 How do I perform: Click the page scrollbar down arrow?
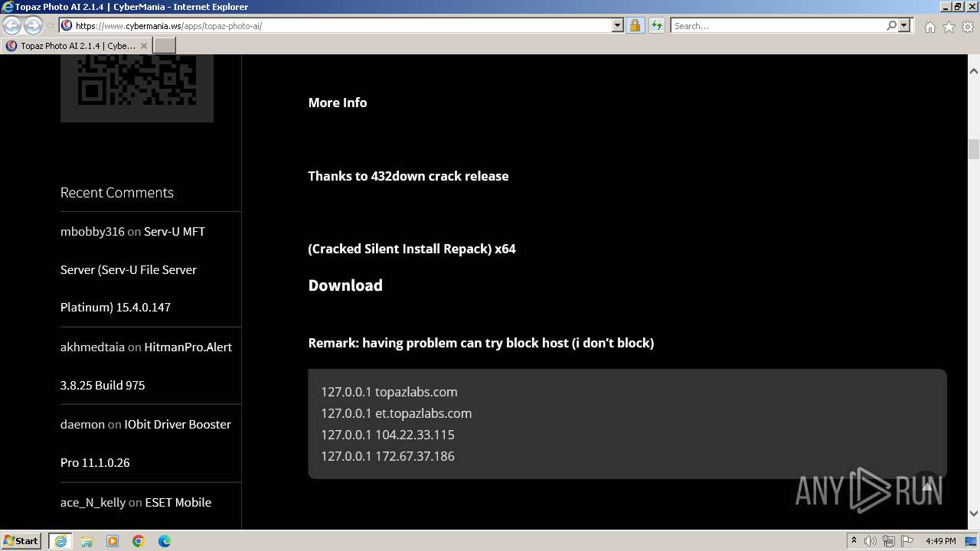click(974, 514)
